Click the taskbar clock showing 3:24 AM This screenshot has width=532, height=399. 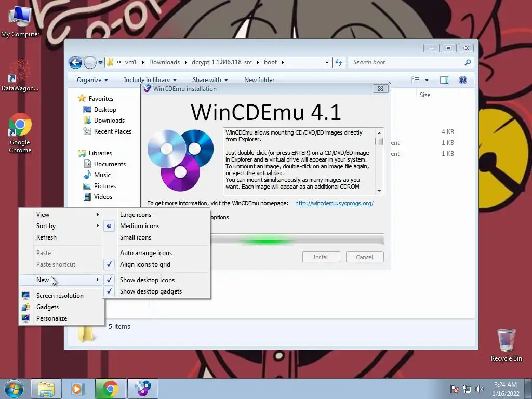coord(506,389)
